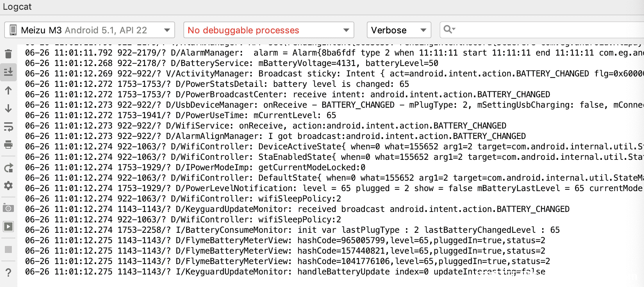Toggle scroll to the end button

pyautogui.click(x=8, y=72)
